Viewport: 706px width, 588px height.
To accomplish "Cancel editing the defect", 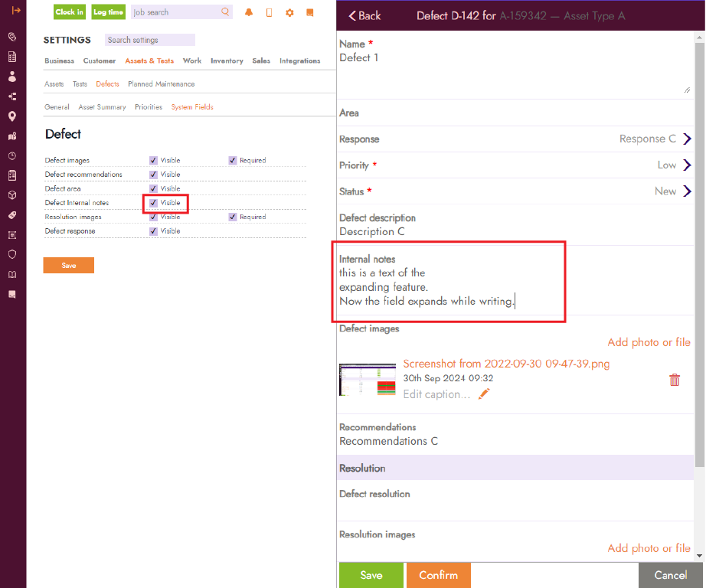I will coord(671,575).
